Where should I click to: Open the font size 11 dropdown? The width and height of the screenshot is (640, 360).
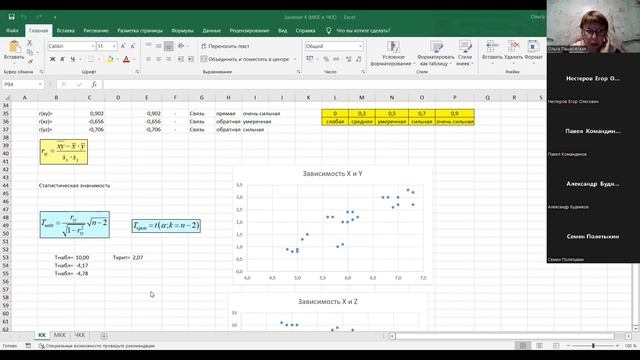(114, 46)
